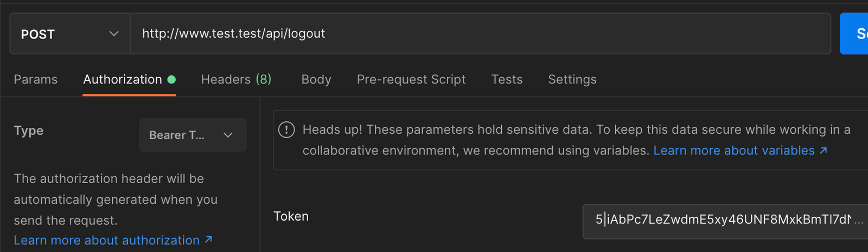The image size is (868, 252).
Task: Click the chevron in auth Type selector
Action: 228,135
